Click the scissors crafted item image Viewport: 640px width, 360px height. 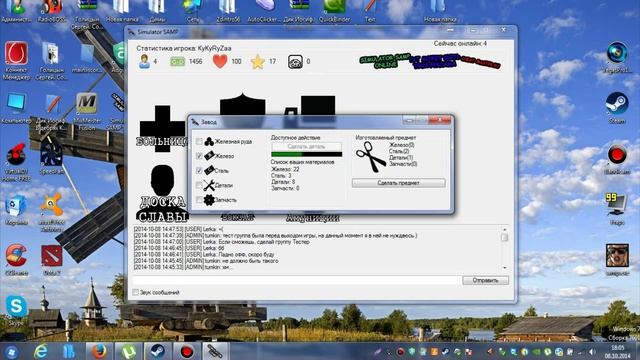pos(371,157)
